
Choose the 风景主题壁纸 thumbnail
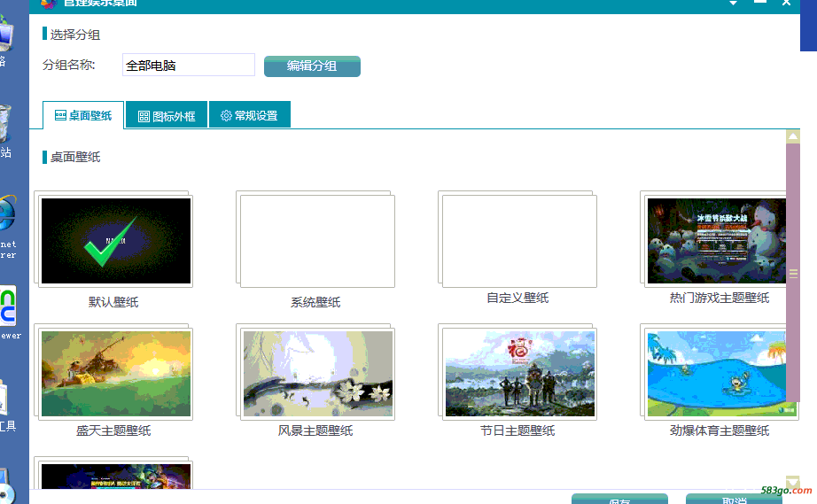(x=317, y=373)
